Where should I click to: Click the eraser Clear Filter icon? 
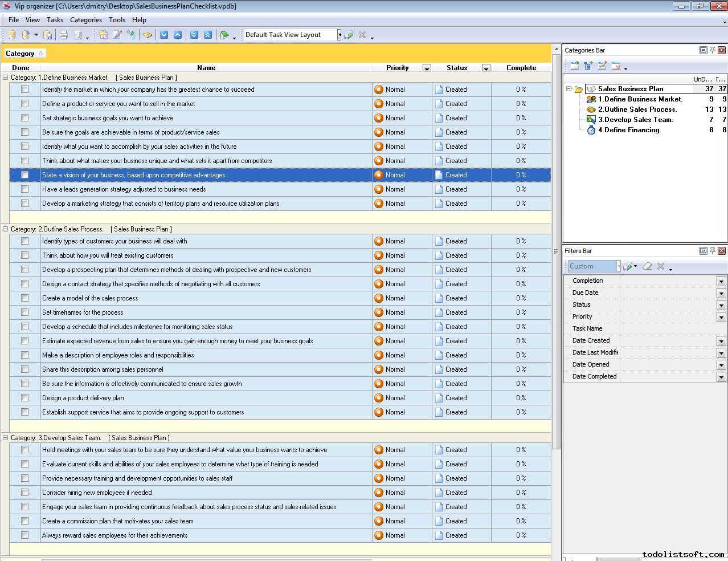coord(647,266)
